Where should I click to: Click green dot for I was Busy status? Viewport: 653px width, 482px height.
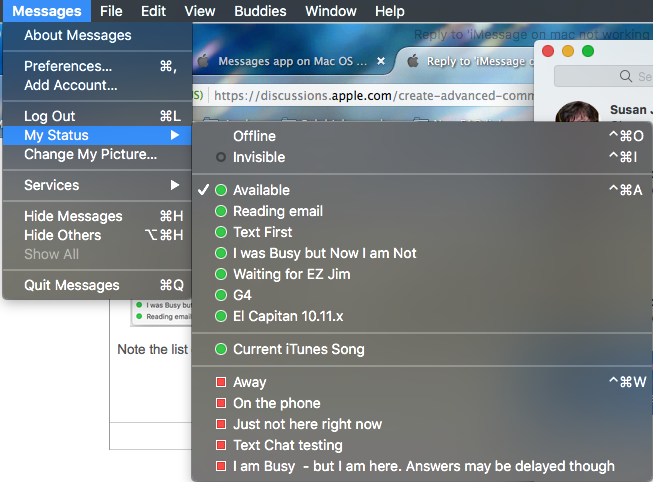[221, 253]
